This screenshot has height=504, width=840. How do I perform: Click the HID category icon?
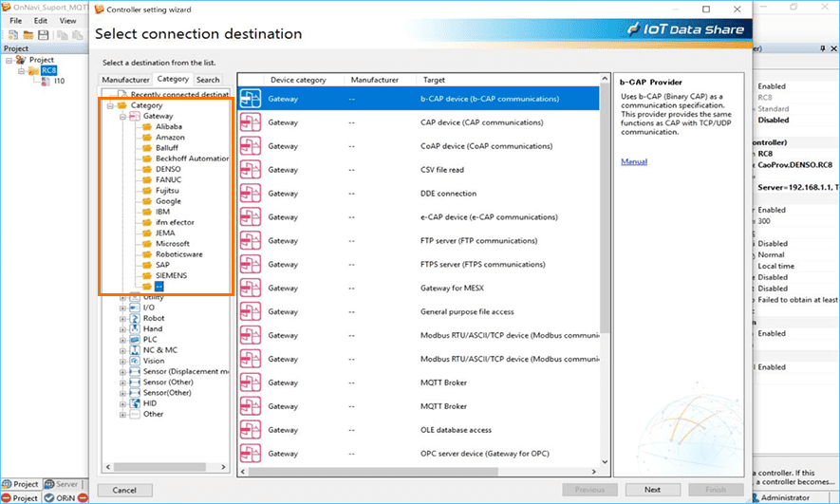135,403
